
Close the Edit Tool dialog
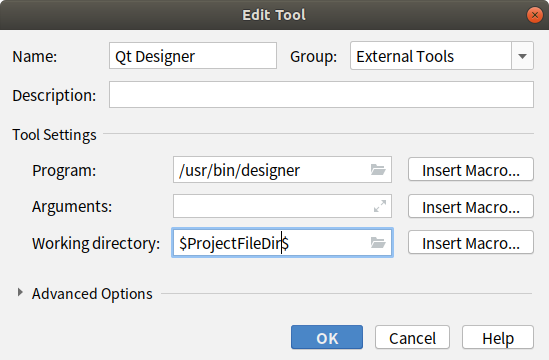[x=535, y=15]
